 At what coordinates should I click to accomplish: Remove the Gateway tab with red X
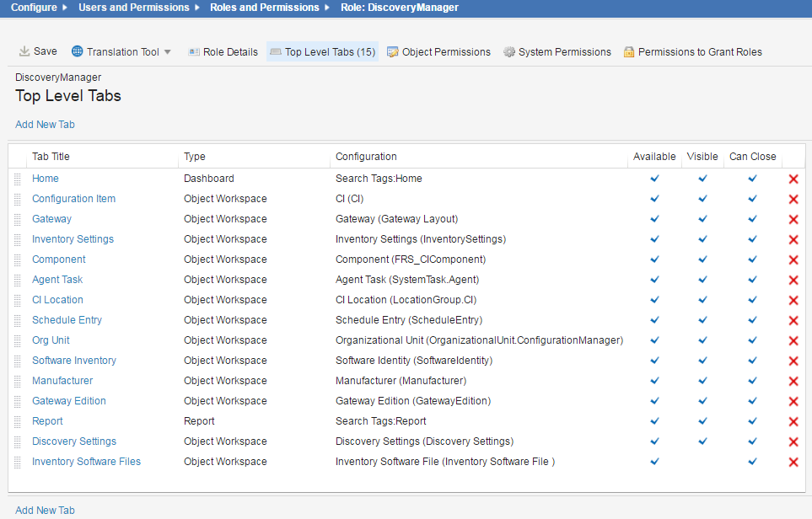click(793, 219)
